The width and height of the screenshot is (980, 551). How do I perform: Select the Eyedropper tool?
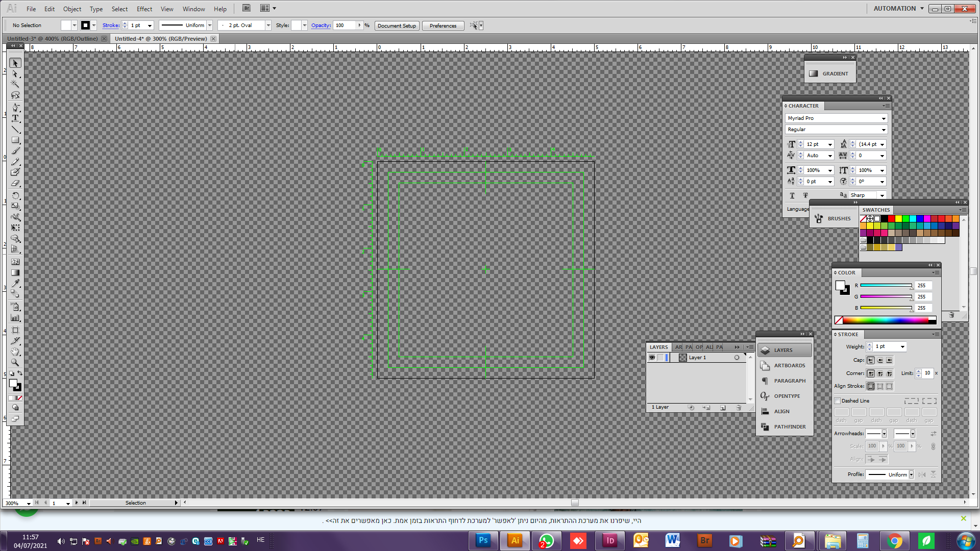[x=15, y=283]
